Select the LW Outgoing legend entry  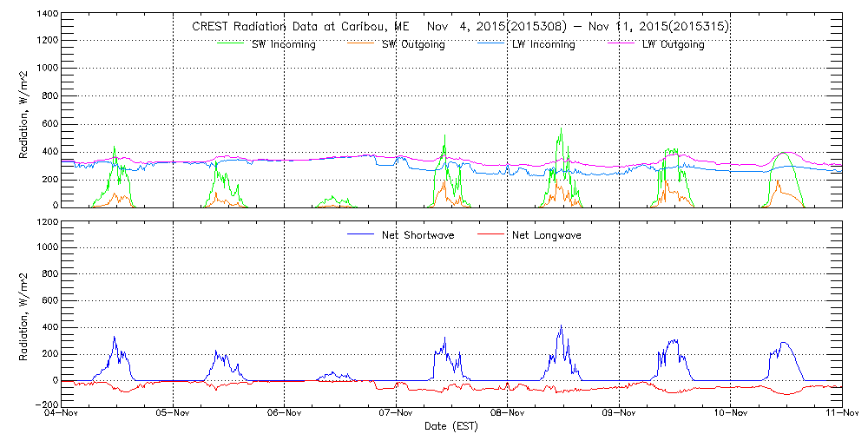pyautogui.click(x=673, y=45)
